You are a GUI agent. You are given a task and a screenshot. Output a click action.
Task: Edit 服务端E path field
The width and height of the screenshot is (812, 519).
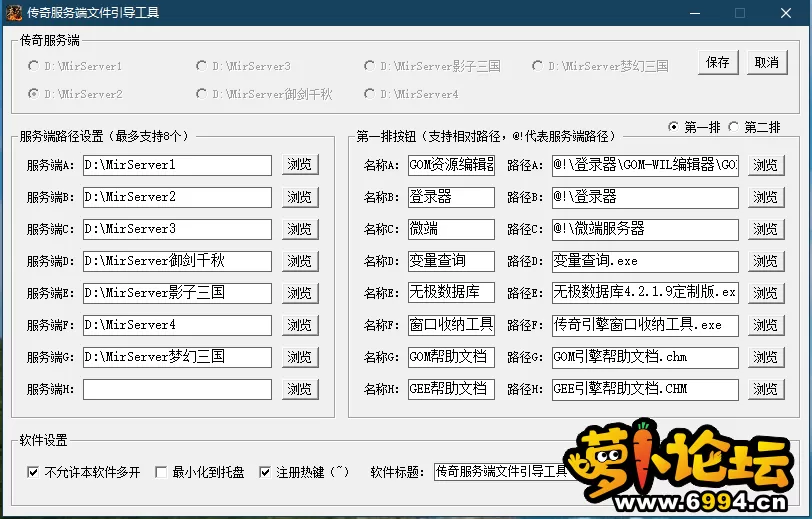(x=177, y=293)
